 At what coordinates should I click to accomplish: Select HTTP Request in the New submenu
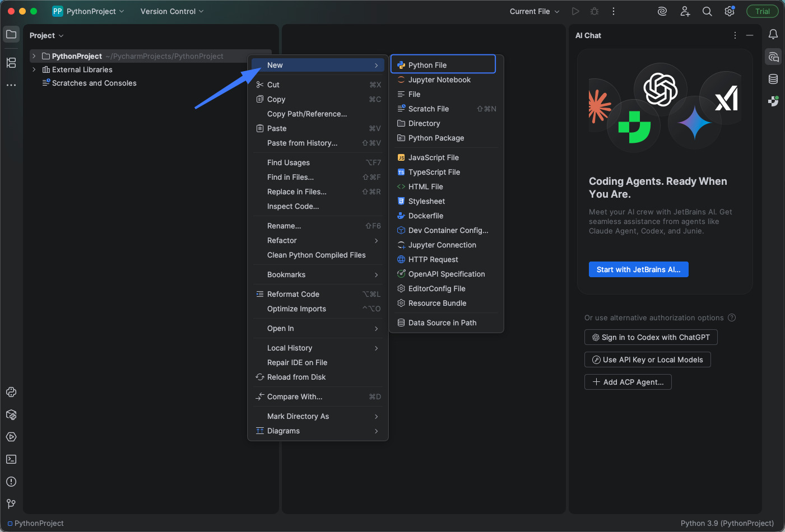[446, 259]
